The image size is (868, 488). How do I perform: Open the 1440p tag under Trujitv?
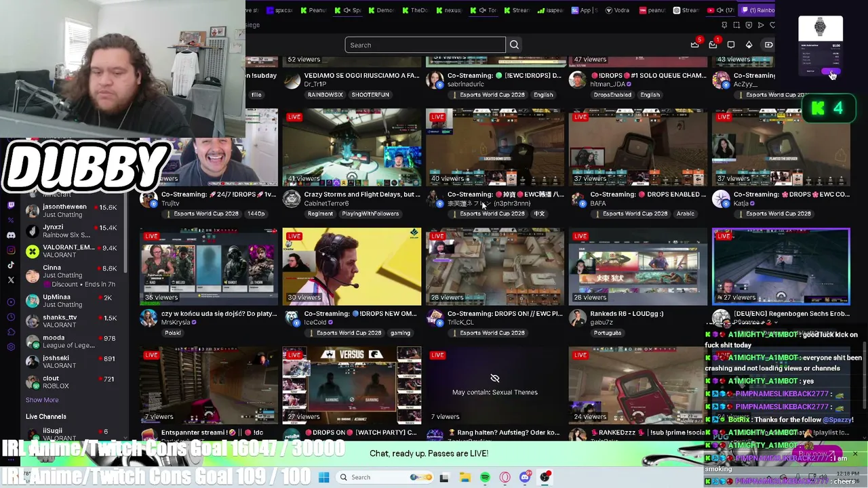point(256,213)
